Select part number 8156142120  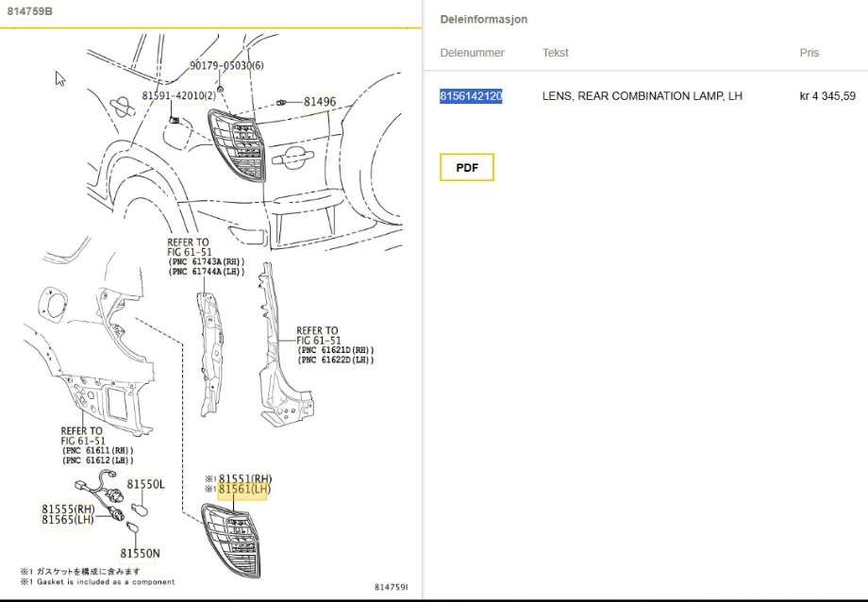[471, 96]
